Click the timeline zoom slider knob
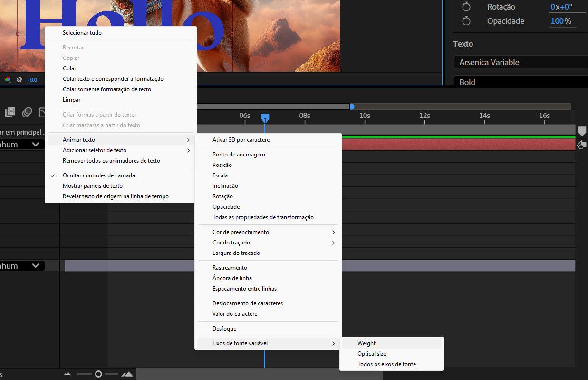The height and width of the screenshot is (380, 588). [99, 374]
